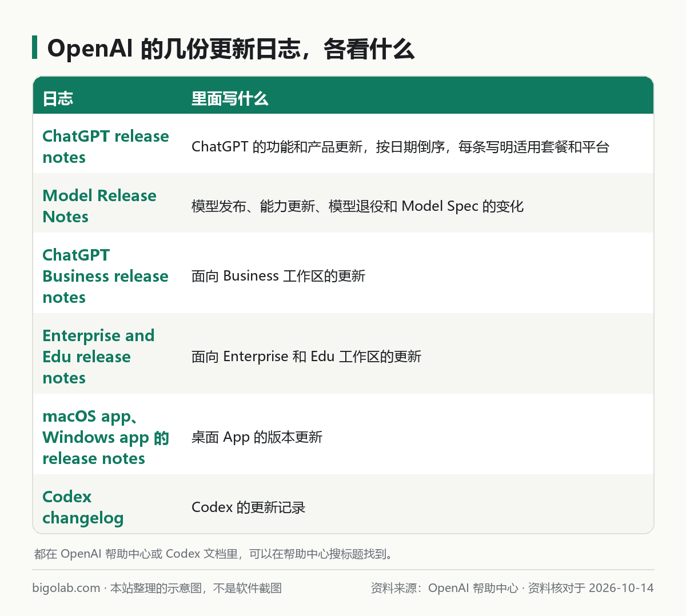Select the 'Model Release Notes' cell
686x616 pixels.
pos(99,206)
